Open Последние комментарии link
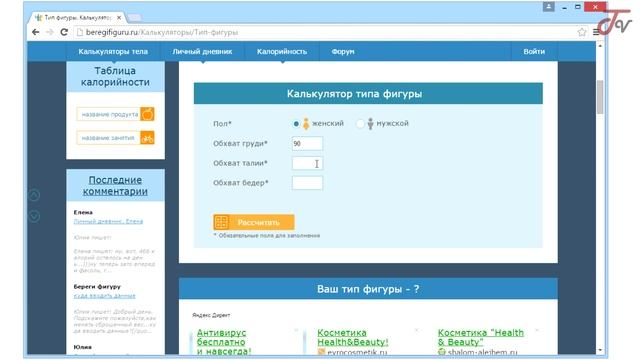This screenshot has height=360, width=640. pos(115,186)
